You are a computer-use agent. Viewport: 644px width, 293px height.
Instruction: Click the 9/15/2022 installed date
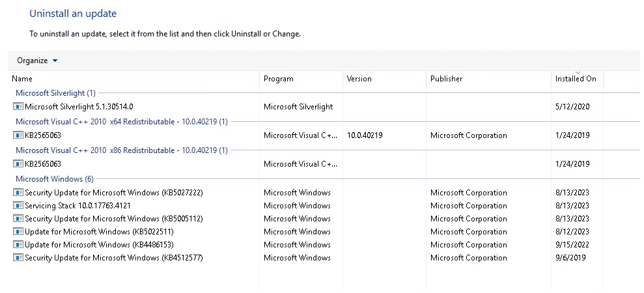[572, 245]
